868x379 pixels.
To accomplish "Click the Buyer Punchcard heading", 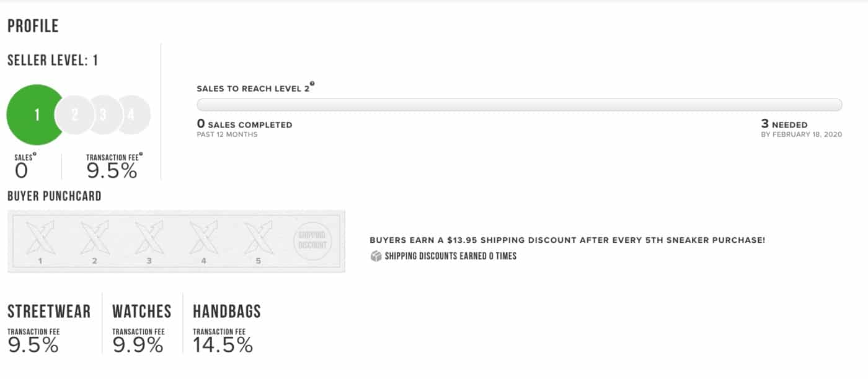I will click(54, 196).
